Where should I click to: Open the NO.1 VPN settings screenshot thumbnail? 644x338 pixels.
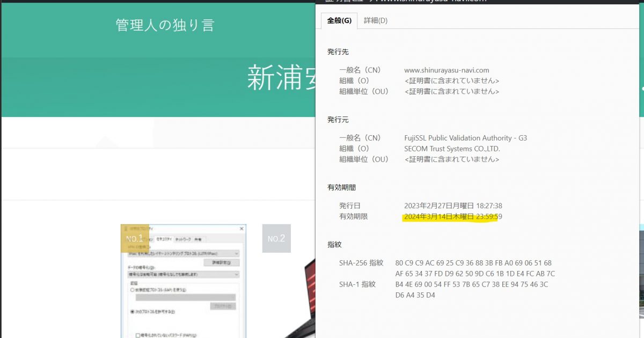tap(184, 281)
